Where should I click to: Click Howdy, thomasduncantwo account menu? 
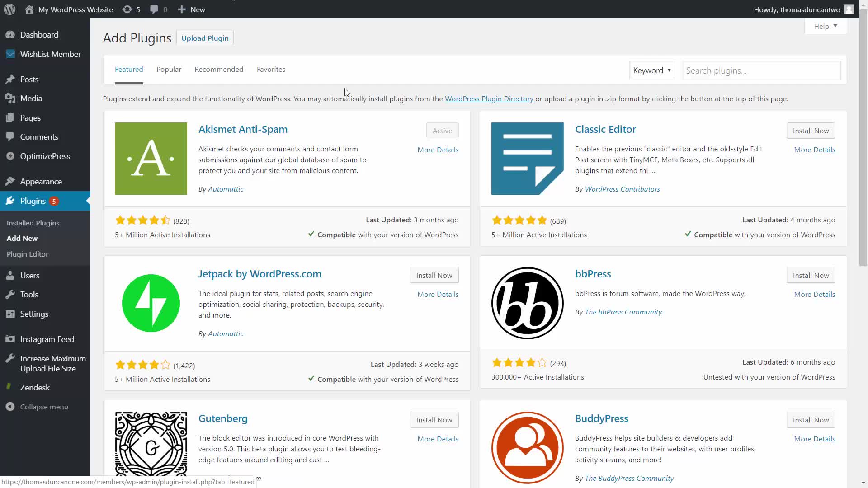point(803,9)
